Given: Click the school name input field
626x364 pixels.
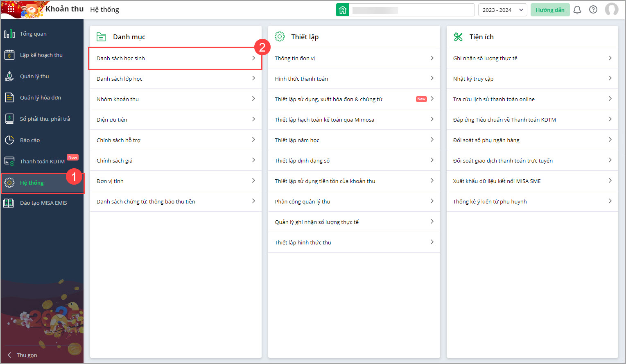Looking at the screenshot, I should [412, 10].
